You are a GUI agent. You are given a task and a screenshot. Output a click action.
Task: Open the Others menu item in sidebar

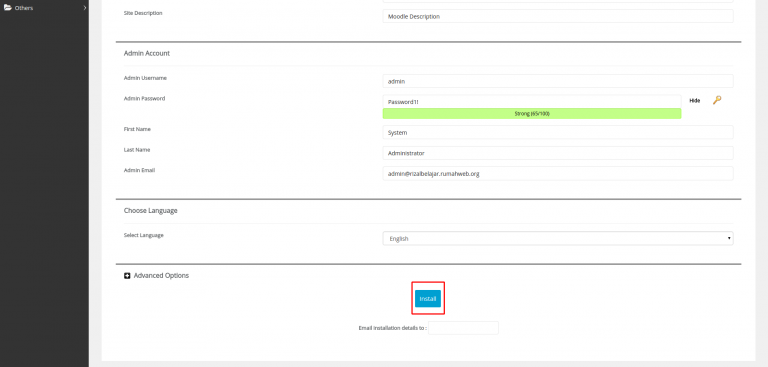tap(44, 8)
